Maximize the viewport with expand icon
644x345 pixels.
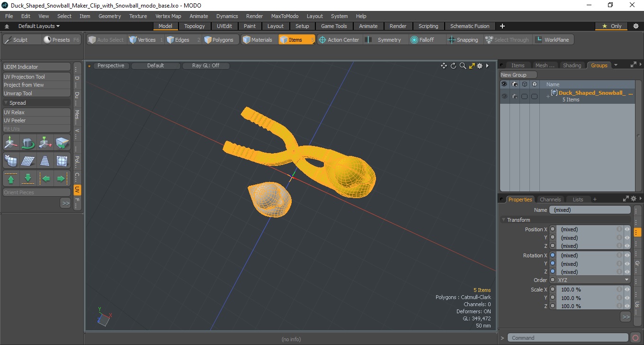(472, 66)
